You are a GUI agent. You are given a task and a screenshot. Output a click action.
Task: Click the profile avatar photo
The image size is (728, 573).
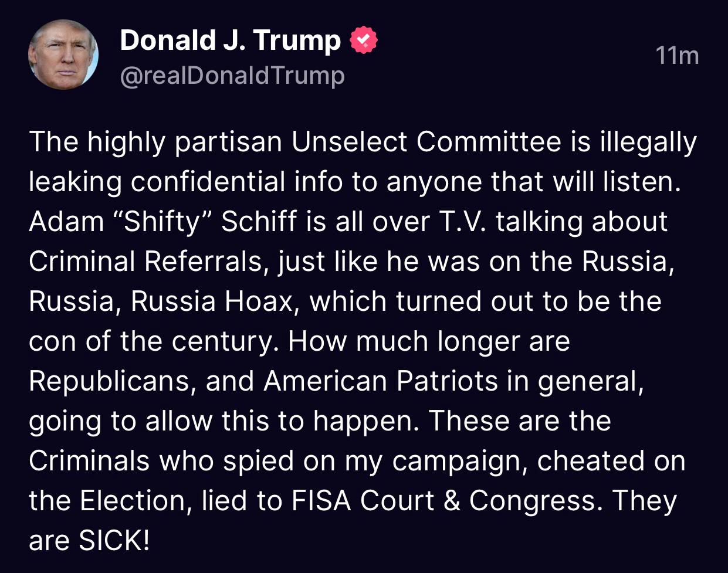(x=63, y=55)
